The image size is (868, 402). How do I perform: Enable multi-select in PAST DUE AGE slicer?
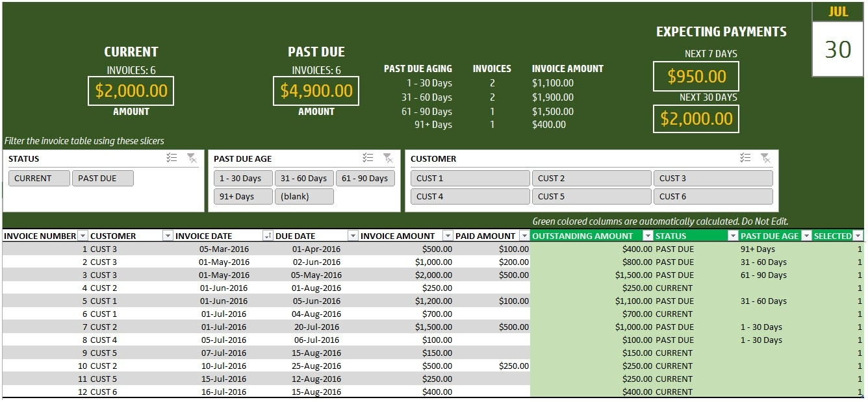[368, 158]
